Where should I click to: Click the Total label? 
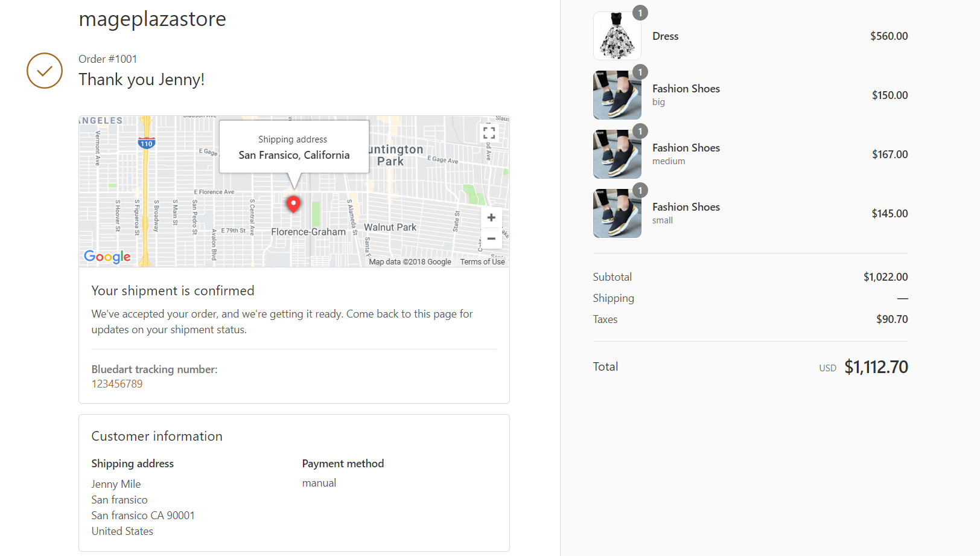[x=605, y=366]
